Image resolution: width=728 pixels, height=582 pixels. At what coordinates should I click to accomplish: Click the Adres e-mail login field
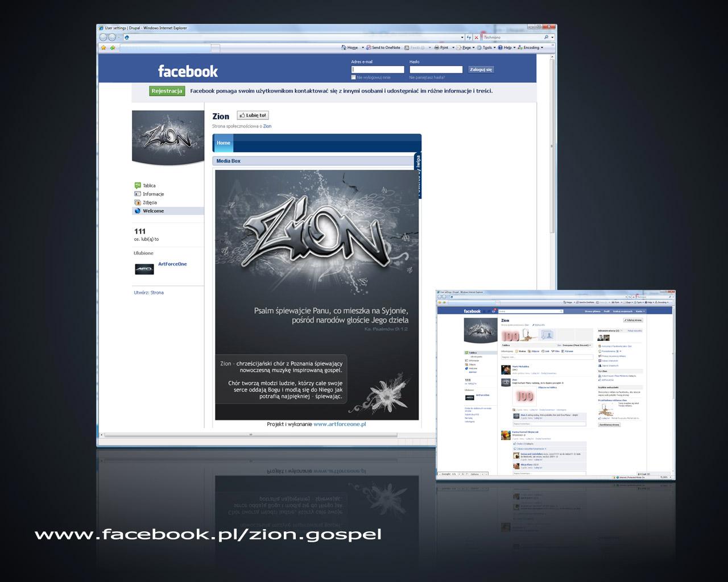tap(378, 69)
